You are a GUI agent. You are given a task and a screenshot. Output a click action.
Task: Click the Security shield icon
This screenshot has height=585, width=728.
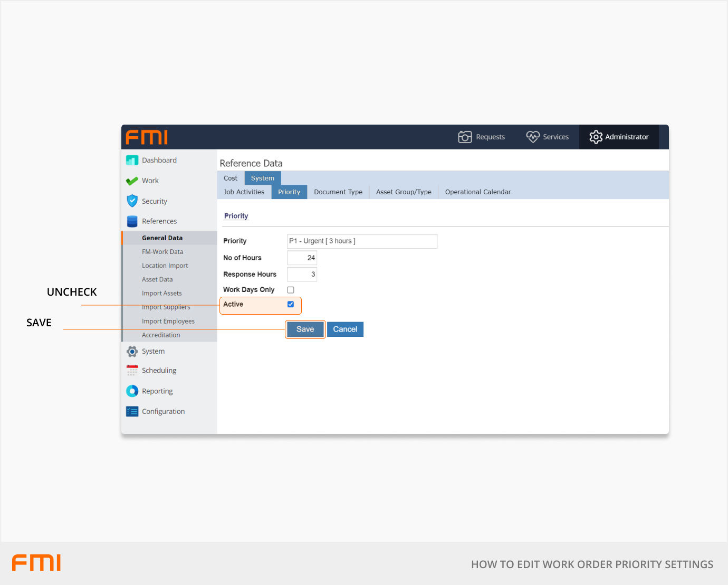coord(132,201)
